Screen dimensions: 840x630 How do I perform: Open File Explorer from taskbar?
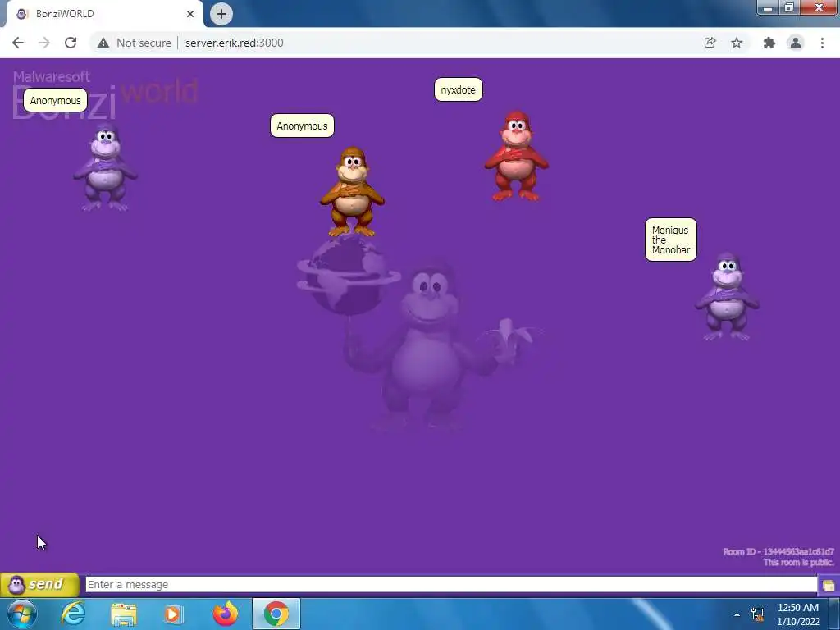pyautogui.click(x=124, y=614)
